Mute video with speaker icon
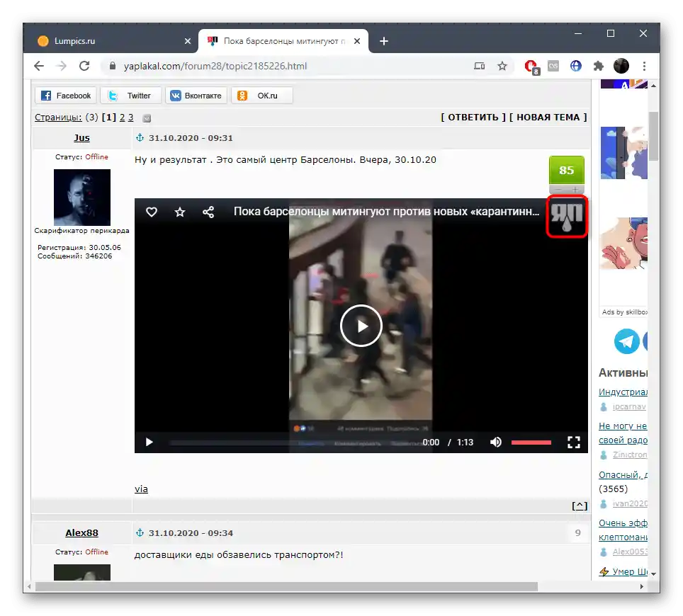The height and width of the screenshot is (616, 683). [x=496, y=443]
